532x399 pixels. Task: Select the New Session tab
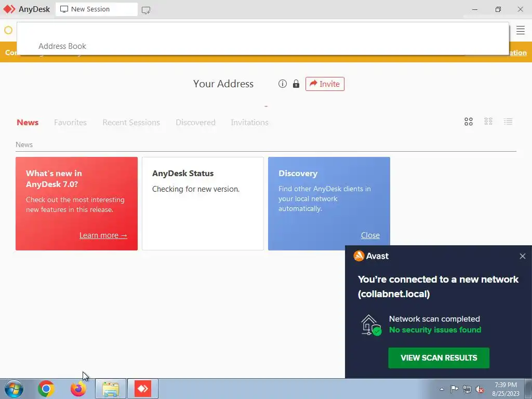96,9
